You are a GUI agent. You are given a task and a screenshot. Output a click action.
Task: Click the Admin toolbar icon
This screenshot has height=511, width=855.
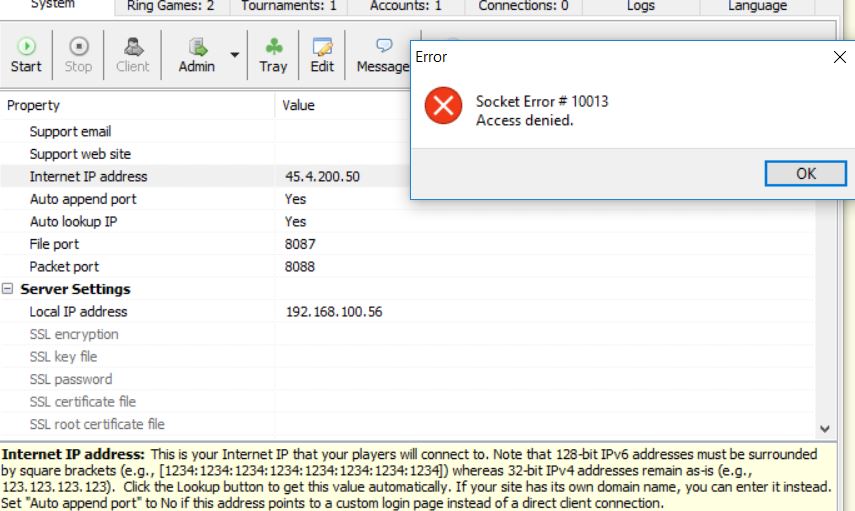pos(197,47)
